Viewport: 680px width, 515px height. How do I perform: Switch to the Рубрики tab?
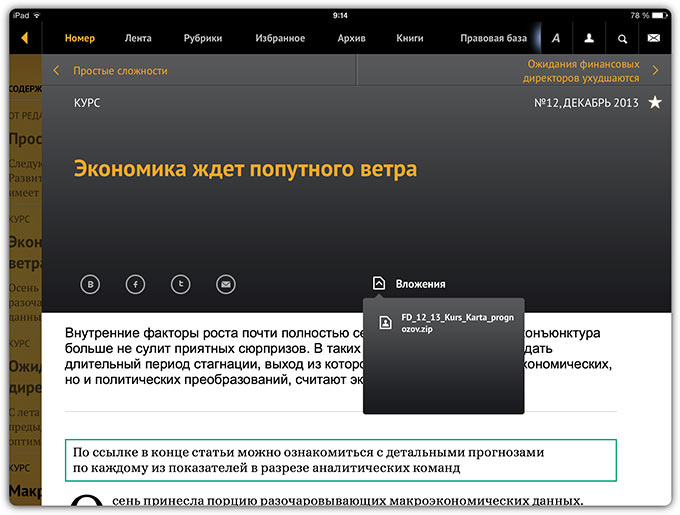tap(203, 39)
